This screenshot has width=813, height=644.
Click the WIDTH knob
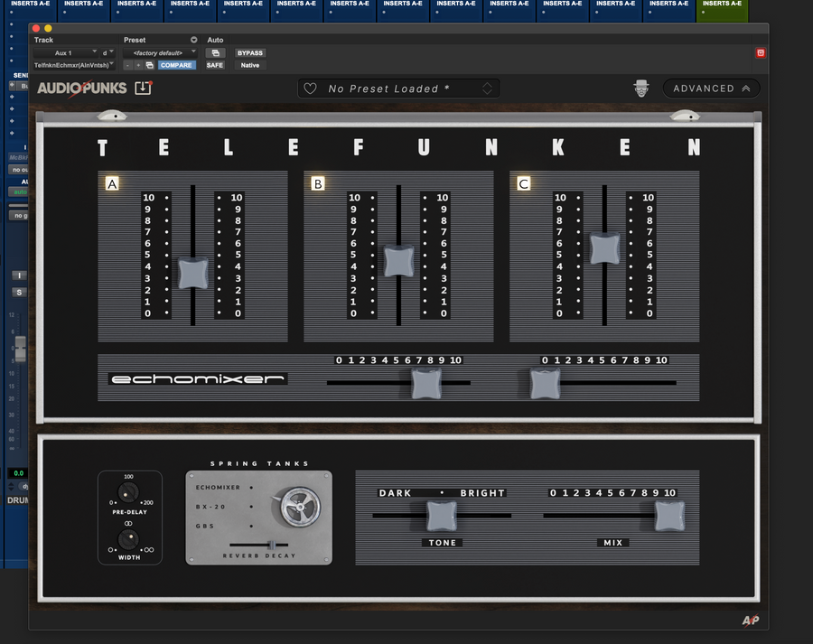[x=128, y=539]
